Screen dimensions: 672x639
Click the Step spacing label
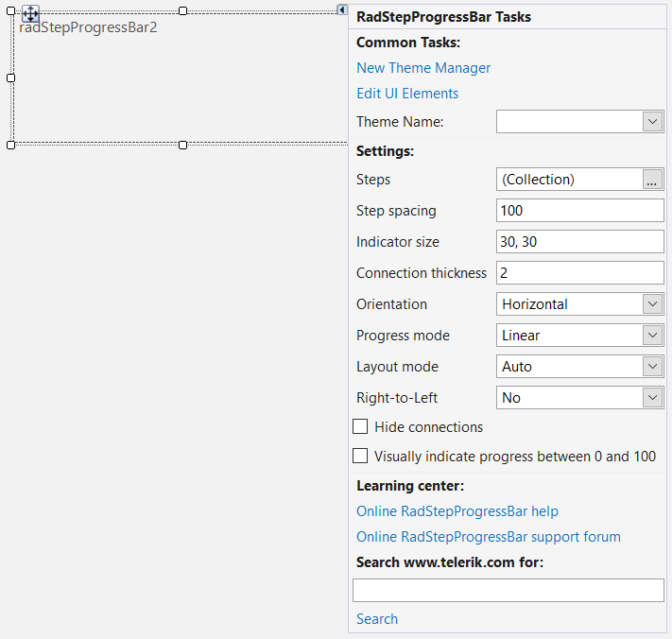pyautogui.click(x=396, y=211)
